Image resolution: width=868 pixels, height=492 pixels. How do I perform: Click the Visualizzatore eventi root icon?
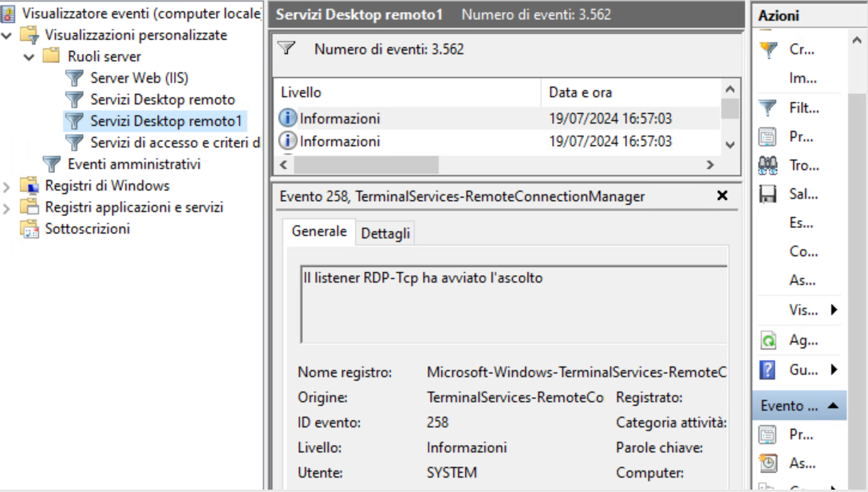tap(8, 14)
